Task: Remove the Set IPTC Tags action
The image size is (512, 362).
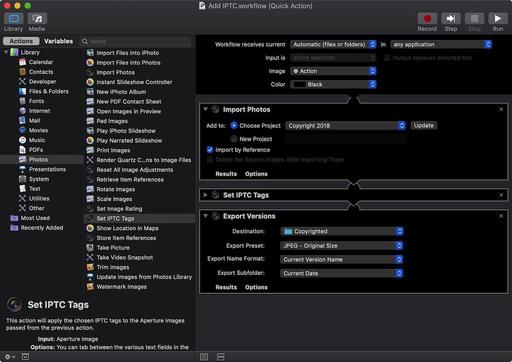Action: point(501,195)
